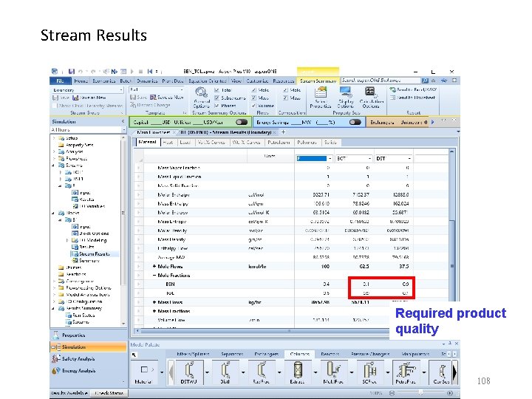Select the SCFrac column model icon
Image resolution: width=532 pixels, height=399 pixels.
pos(369,370)
